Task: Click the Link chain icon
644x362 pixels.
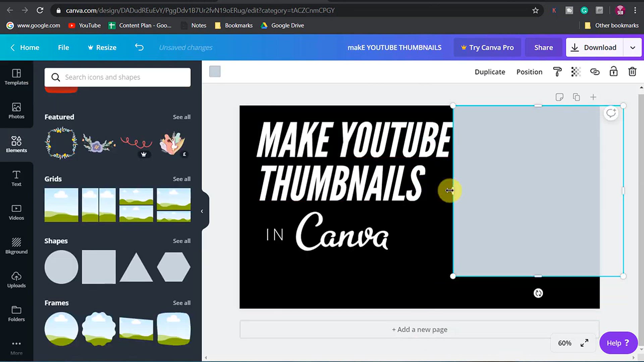Action: pos(595,72)
